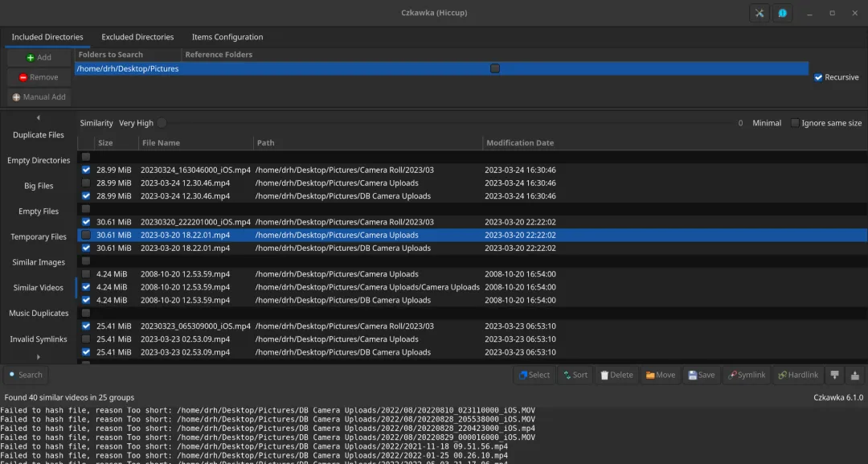Click the Hardlink button
The width and height of the screenshot is (868, 464).
point(798,375)
